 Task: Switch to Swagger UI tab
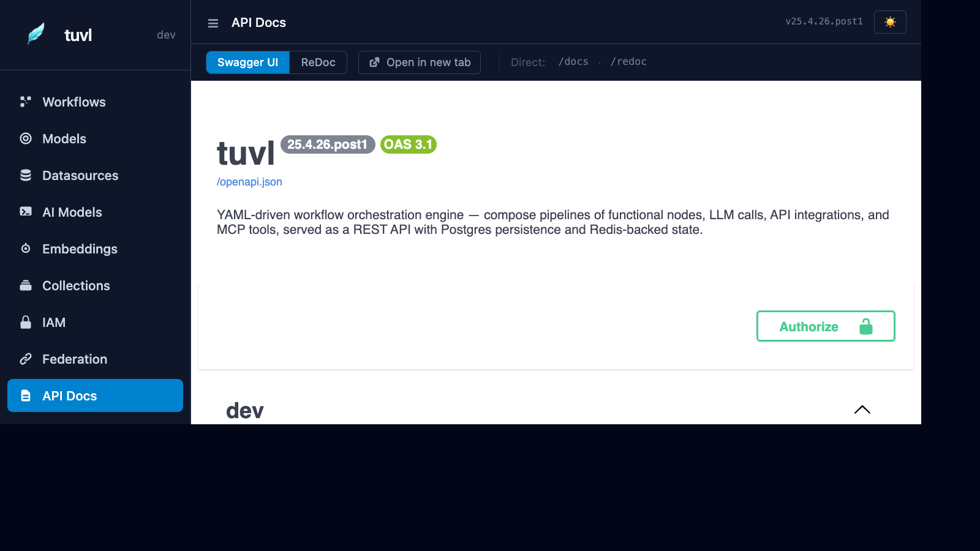(x=247, y=62)
